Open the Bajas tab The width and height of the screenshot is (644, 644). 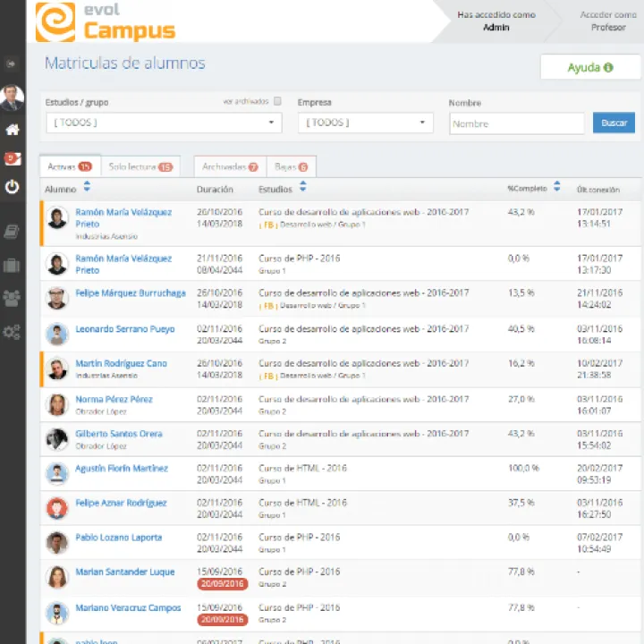[x=291, y=166]
